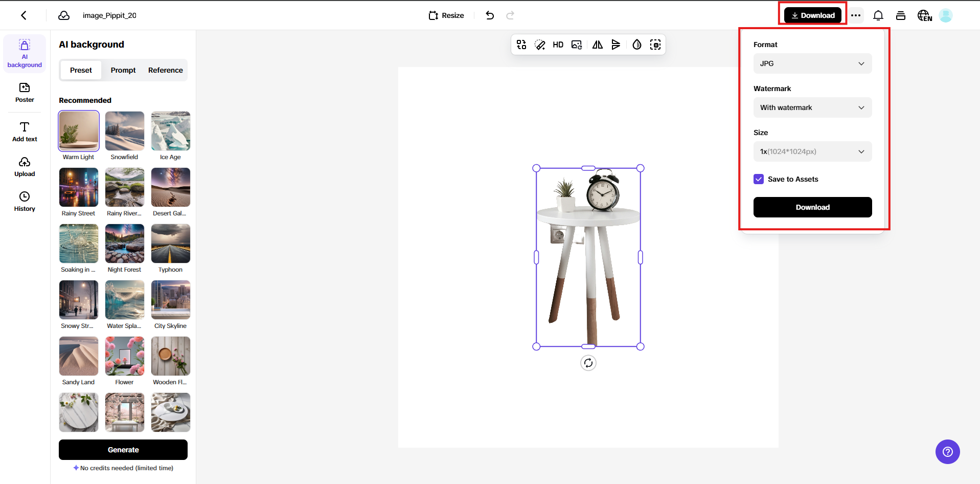Open the notifications bell
This screenshot has height=484, width=980.
(x=878, y=15)
